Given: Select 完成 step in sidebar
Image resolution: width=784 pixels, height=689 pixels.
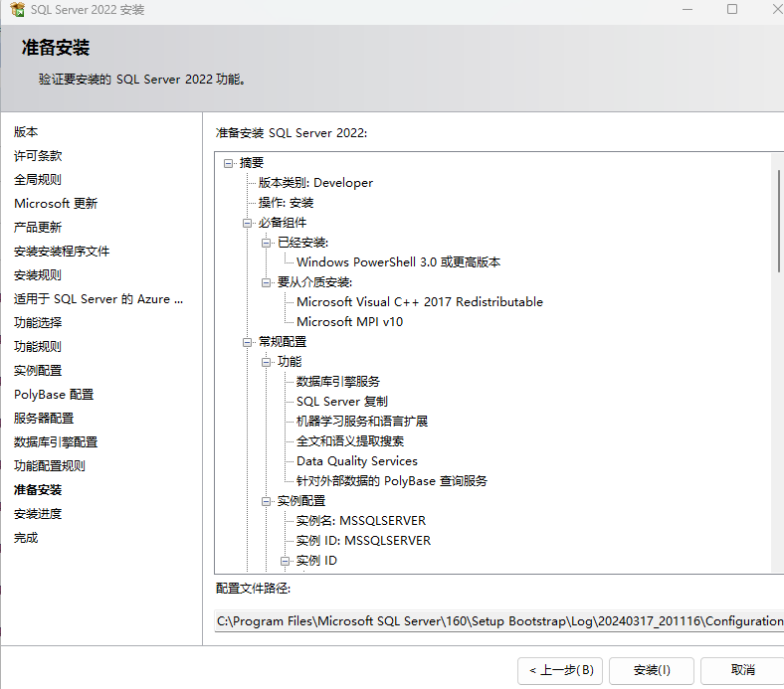Looking at the screenshot, I should (x=26, y=538).
